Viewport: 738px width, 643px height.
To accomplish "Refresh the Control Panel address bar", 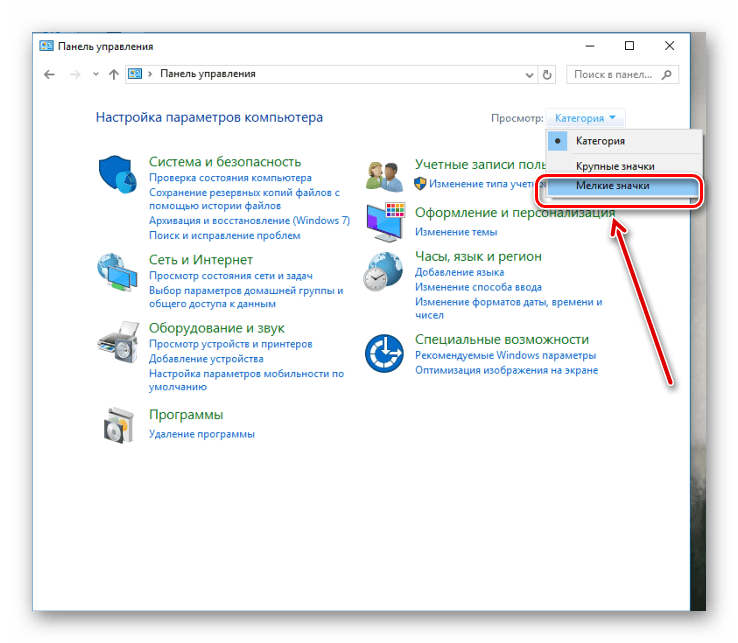I will pyautogui.click(x=547, y=74).
